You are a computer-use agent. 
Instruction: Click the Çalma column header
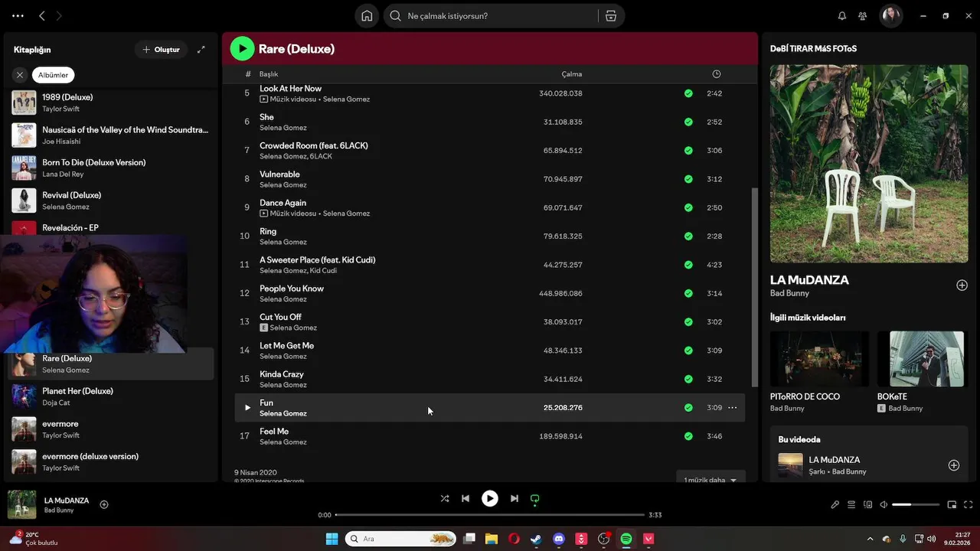(x=572, y=74)
